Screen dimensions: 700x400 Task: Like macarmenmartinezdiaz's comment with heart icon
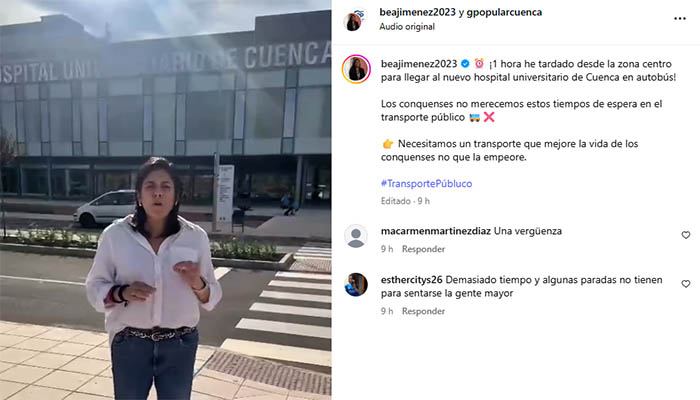point(686,235)
